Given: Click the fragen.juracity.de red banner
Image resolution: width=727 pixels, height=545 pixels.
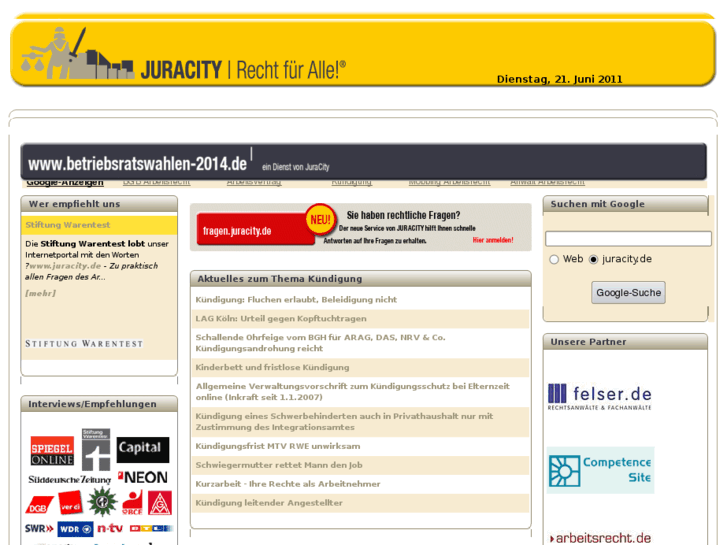Looking at the screenshot, I should (255, 229).
